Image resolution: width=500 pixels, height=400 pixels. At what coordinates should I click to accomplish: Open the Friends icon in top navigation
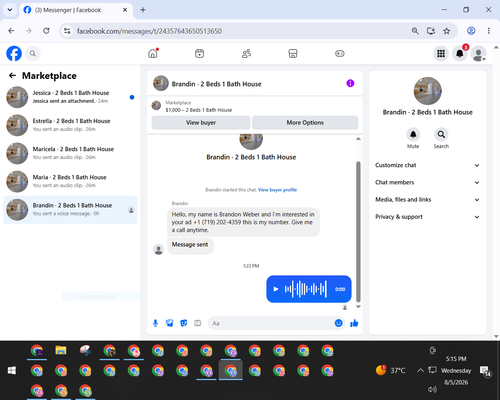coord(246,53)
